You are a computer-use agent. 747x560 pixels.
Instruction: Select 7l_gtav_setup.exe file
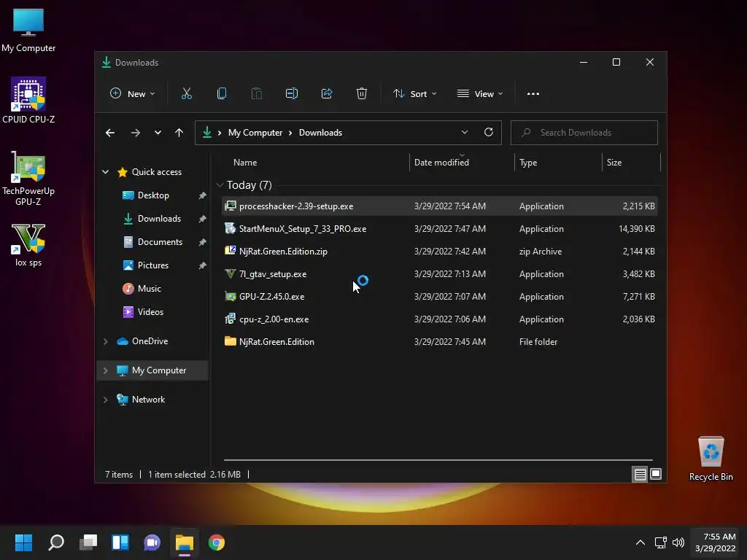click(x=440, y=274)
